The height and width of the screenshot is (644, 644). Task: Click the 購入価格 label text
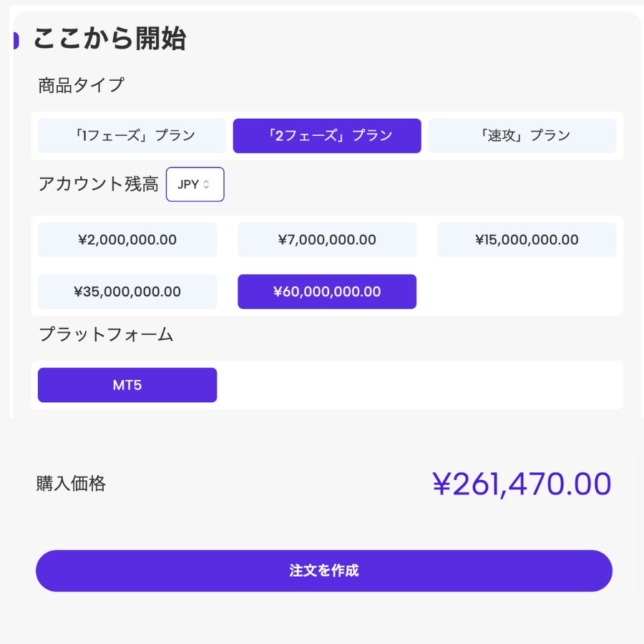71,484
